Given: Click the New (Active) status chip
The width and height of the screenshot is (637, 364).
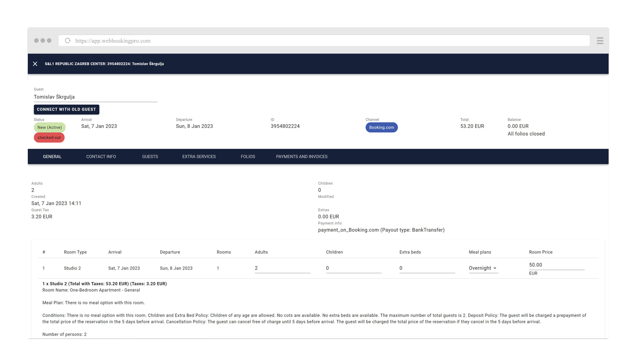Looking at the screenshot, I should point(50,127).
